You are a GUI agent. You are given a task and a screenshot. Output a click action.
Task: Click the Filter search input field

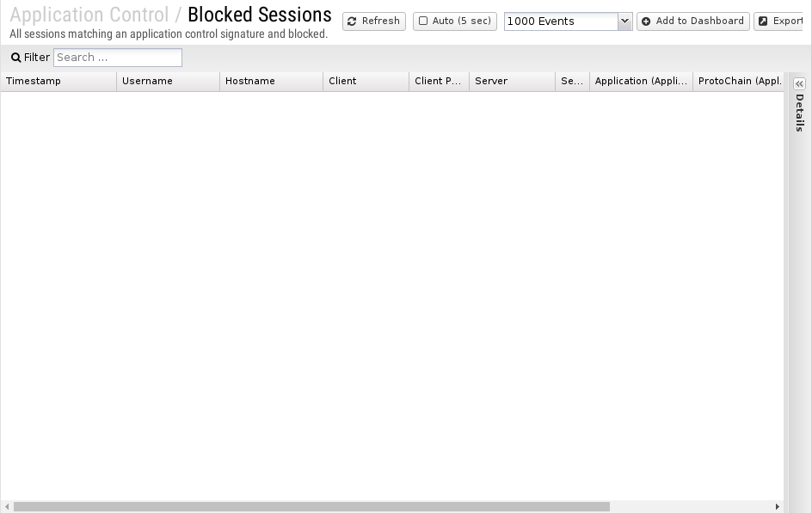point(118,58)
